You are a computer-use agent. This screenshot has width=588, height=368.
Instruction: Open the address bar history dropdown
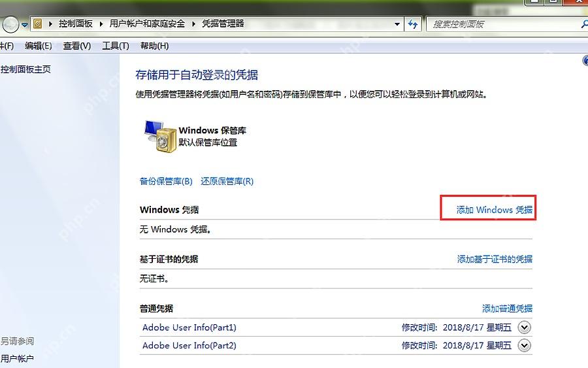pyautogui.click(x=397, y=24)
